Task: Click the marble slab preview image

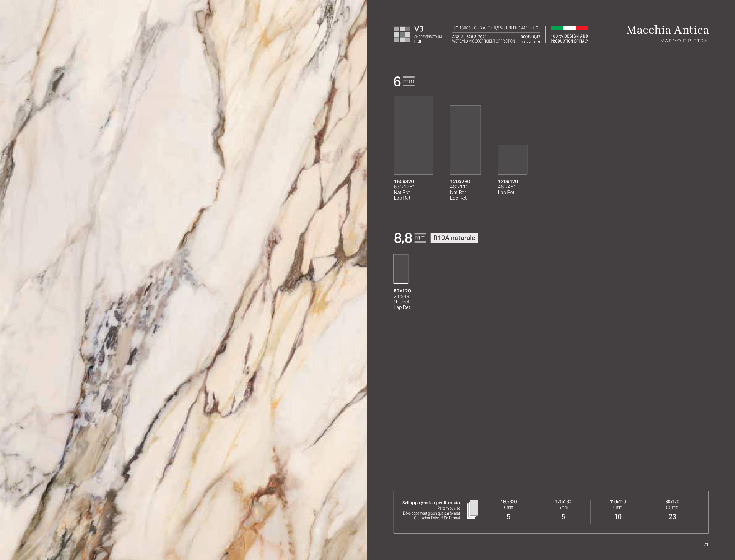Action: (x=183, y=280)
